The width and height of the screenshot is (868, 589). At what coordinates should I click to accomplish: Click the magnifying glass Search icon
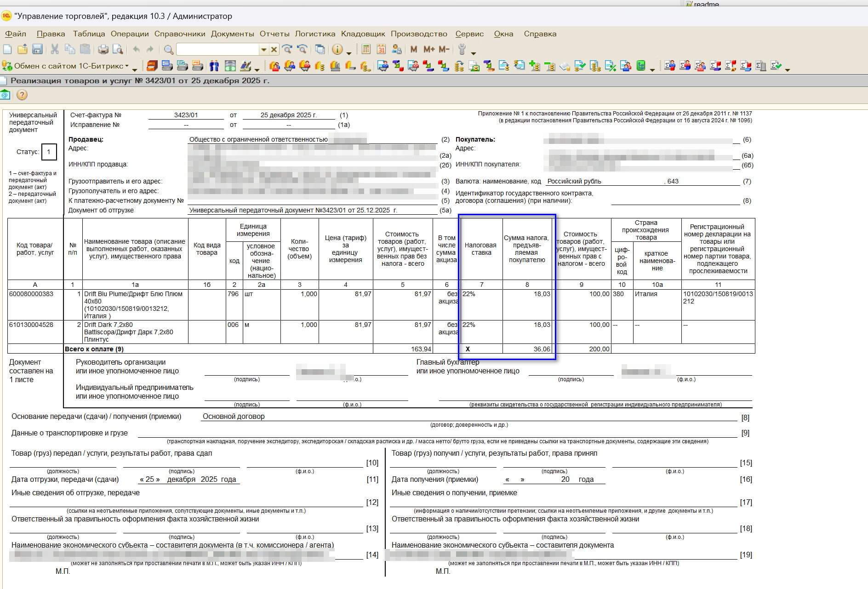click(x=169, y=50)
